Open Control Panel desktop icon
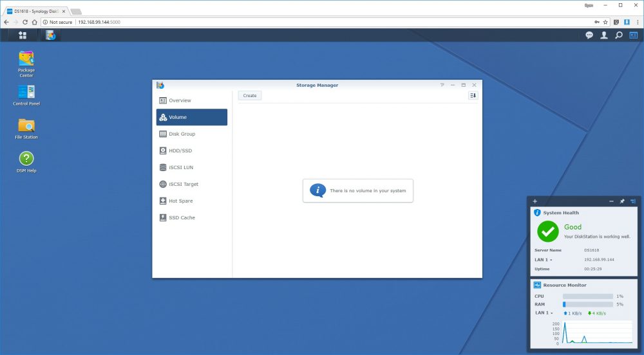This screenshot has width=644, height=355. coord(26,96)
